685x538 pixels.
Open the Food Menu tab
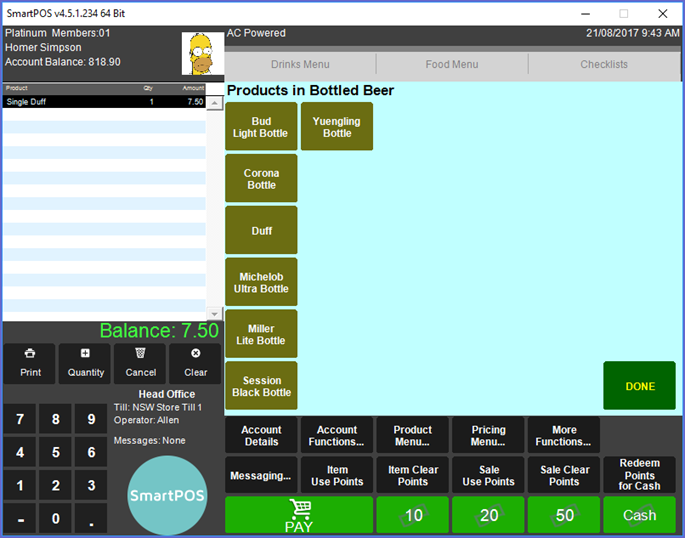(452, 65)
